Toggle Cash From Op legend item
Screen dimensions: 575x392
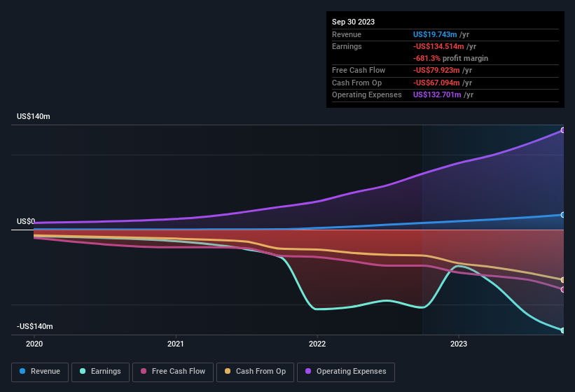tap(255, 372)
